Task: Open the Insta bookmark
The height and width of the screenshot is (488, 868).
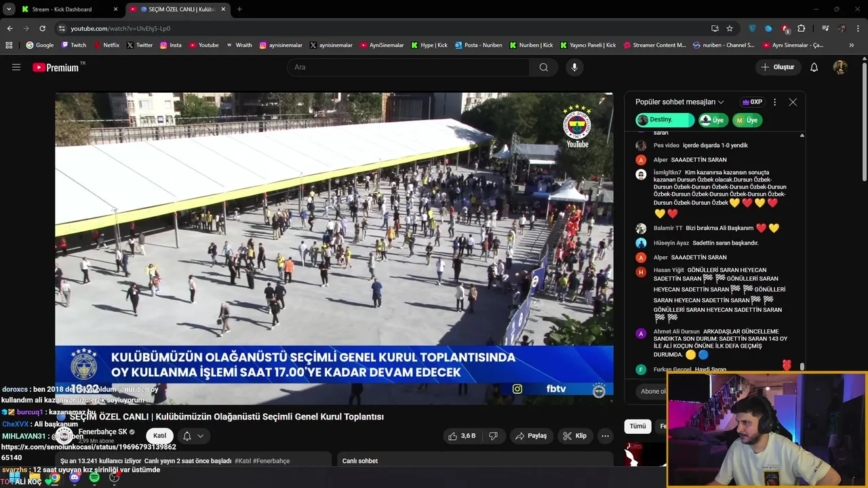Action: coord(171,45)
